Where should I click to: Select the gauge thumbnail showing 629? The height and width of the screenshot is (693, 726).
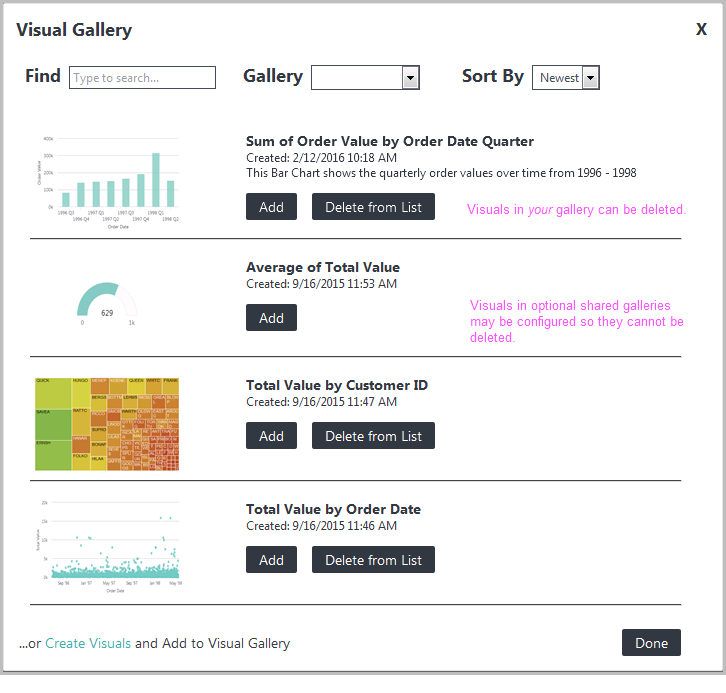click(107, 304)
